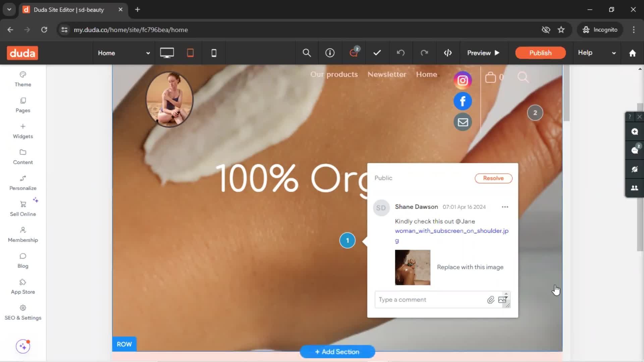This screenshot has height=362, width=644.
Task: Click the add comment icon in the floating panel
Action: tap(634, 132)
